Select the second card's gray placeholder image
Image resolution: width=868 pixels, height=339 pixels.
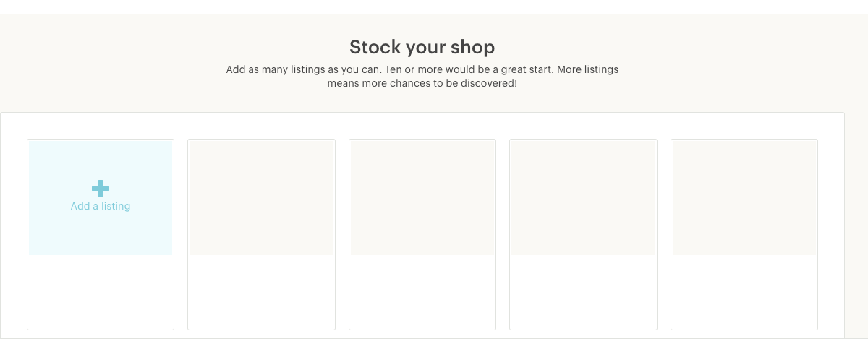coord(261,198)
